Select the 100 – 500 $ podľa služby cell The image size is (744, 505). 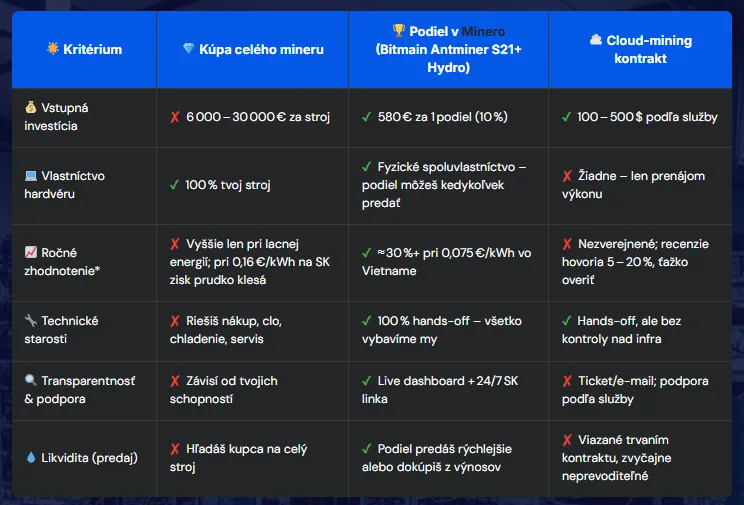click(x=647, y=117)
